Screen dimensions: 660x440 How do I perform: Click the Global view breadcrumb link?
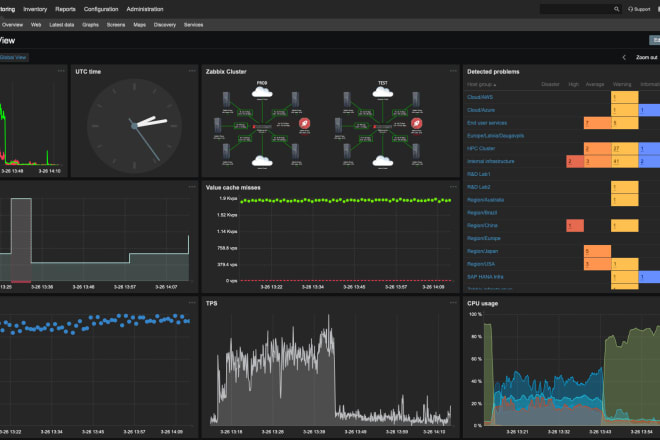tap(13, 57)
